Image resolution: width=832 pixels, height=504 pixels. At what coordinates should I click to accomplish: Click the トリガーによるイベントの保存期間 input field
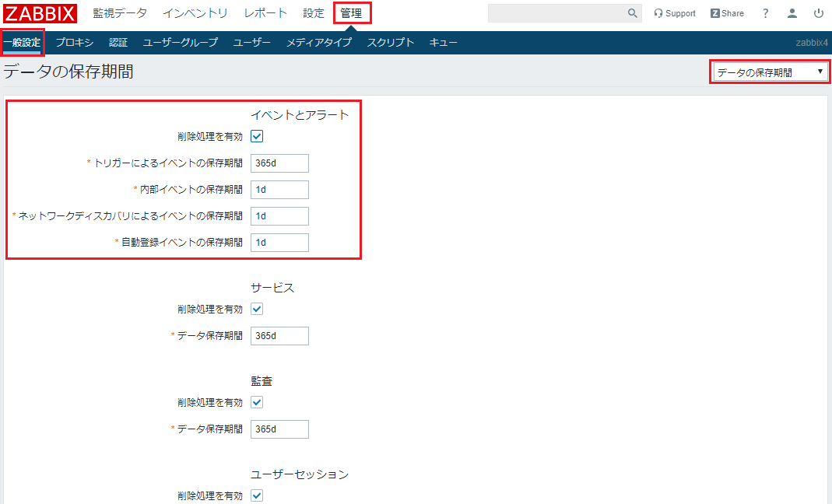tap(279, 163)
